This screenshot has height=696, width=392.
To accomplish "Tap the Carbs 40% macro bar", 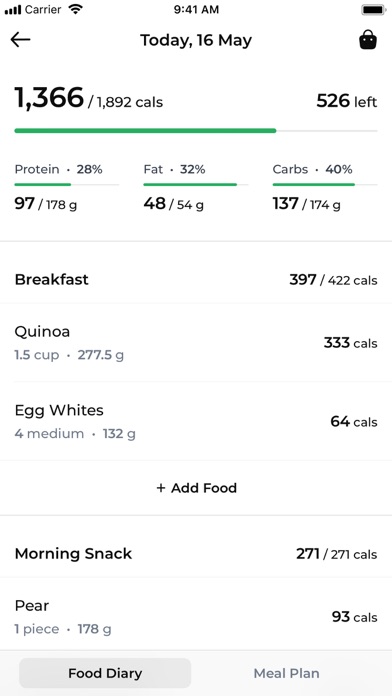I will coord(325,184).
